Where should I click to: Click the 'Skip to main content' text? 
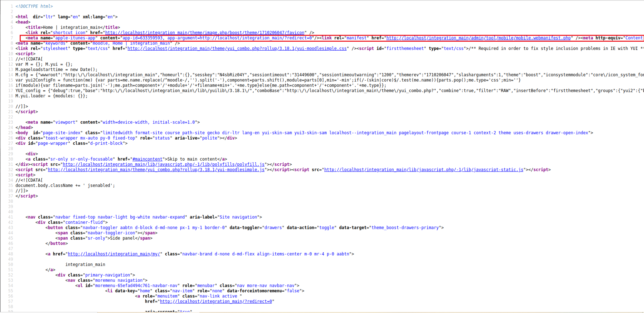tap(192, 159)
